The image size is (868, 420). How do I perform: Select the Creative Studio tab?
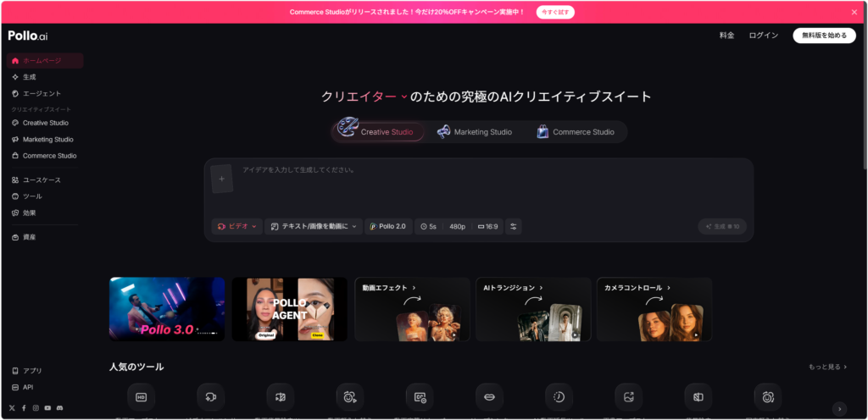(379, 132)
